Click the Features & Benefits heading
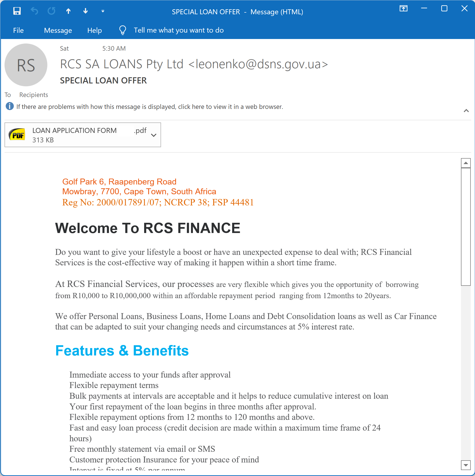Viewport: 475px width, 476px height. (x=122, y=351)
